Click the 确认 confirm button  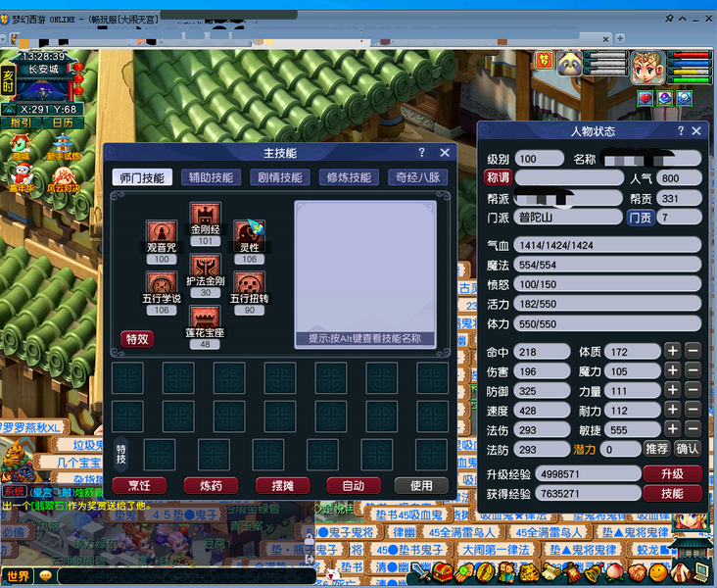click(688, 449)
